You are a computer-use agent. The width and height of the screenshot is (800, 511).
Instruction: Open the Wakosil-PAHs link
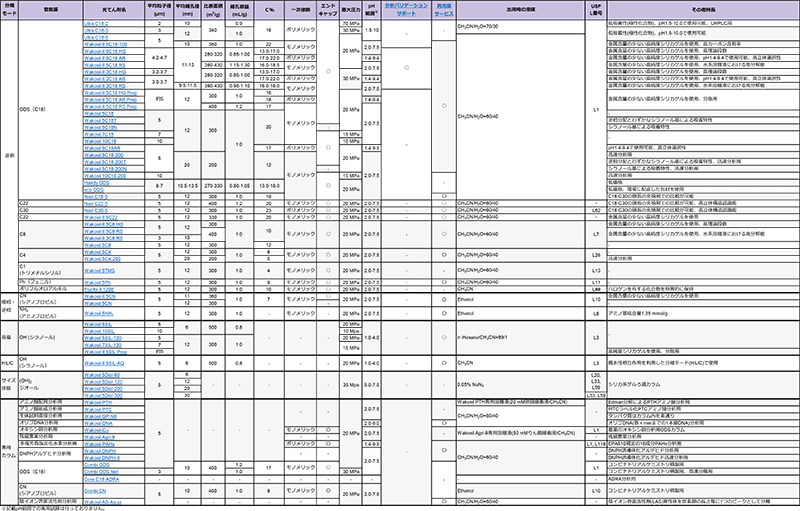coord(99,444)
